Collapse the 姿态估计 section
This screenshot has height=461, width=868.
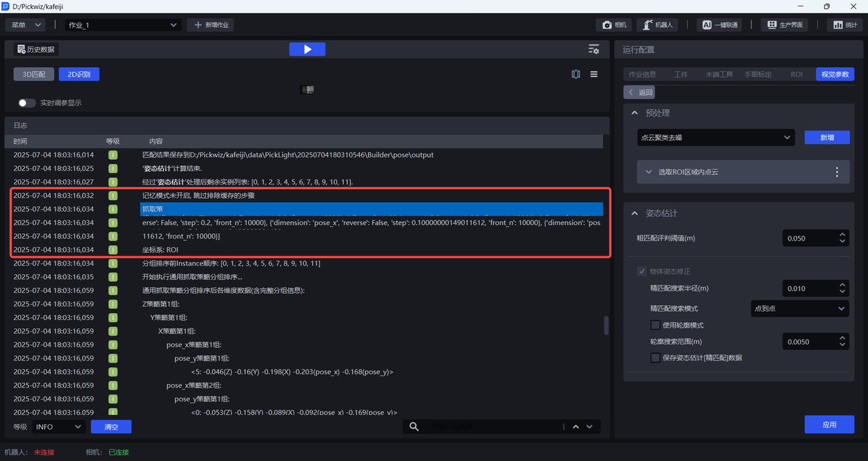635,214
